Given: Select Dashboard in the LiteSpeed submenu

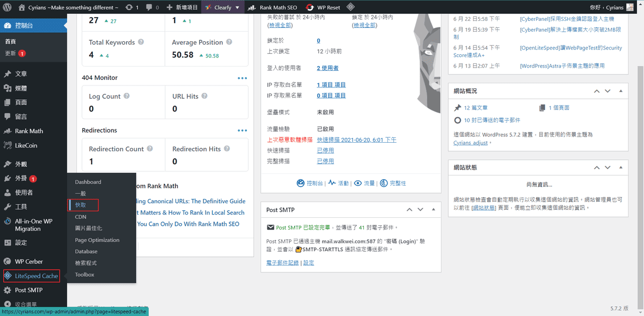Looking at the screenshot, I should point(88,182).
